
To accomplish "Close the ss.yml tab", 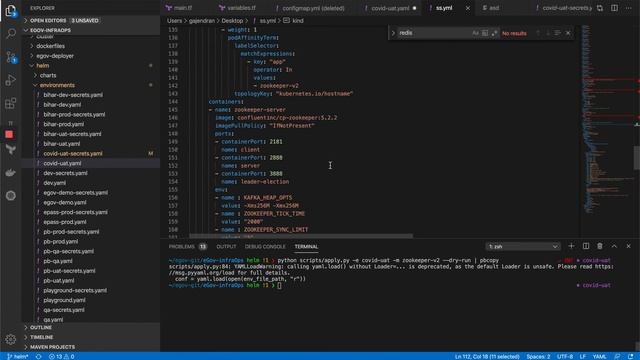I will 468,8.
